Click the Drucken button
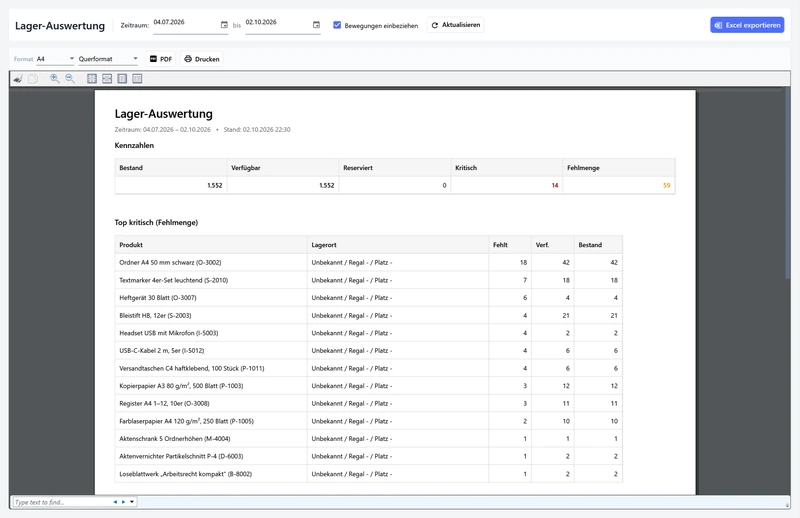The height and width of the screenshot is (518, 800). 202,59
